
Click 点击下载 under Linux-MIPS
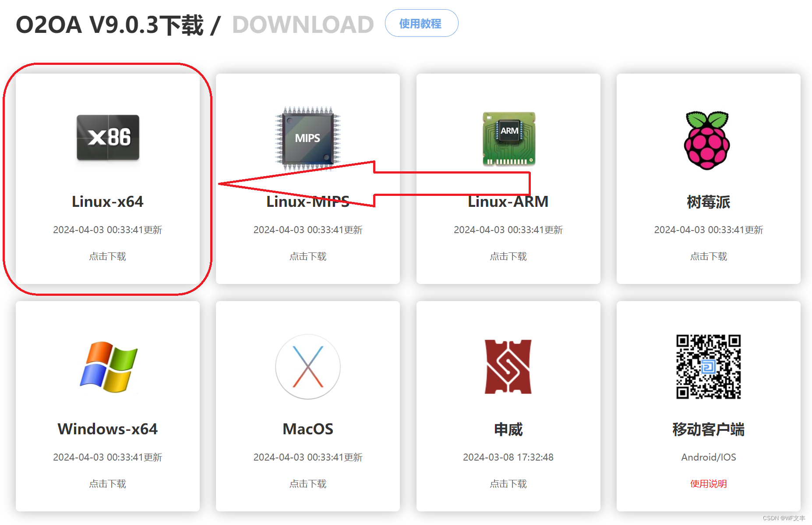307,256
